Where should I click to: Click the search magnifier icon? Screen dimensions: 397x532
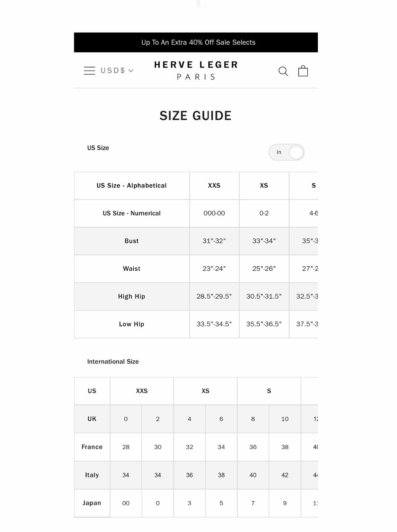[x=283, y=71]
